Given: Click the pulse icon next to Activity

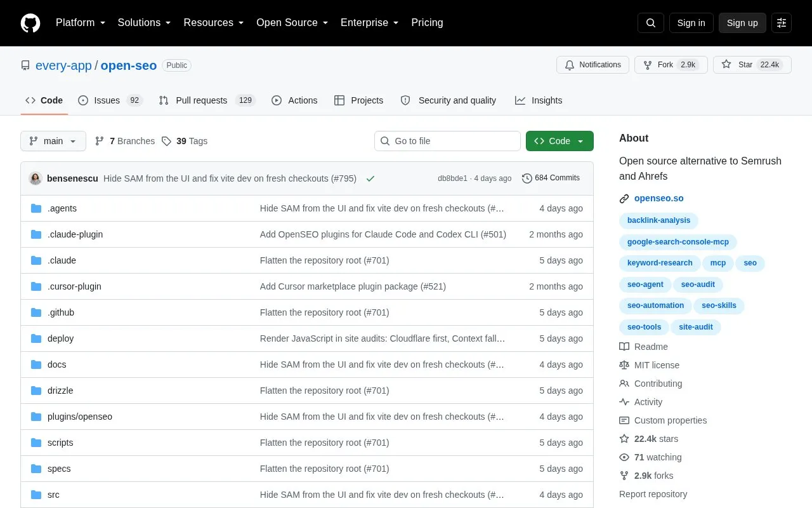Looking at the screenshot, I should click(x=624, y=402).
